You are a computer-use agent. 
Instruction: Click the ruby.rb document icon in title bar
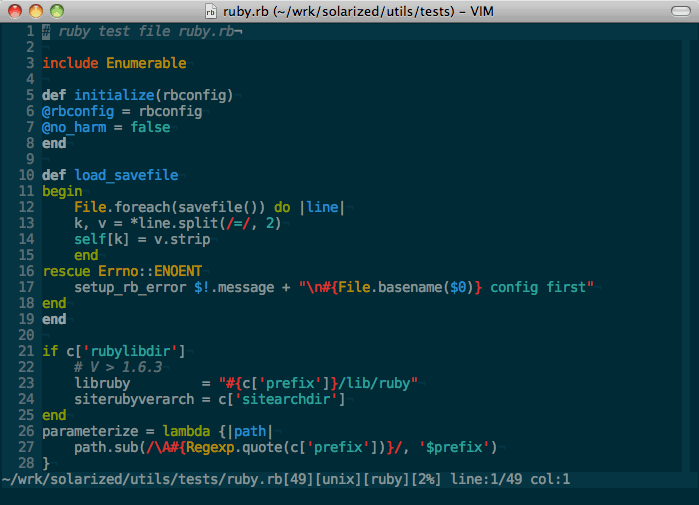coord(210,11)
